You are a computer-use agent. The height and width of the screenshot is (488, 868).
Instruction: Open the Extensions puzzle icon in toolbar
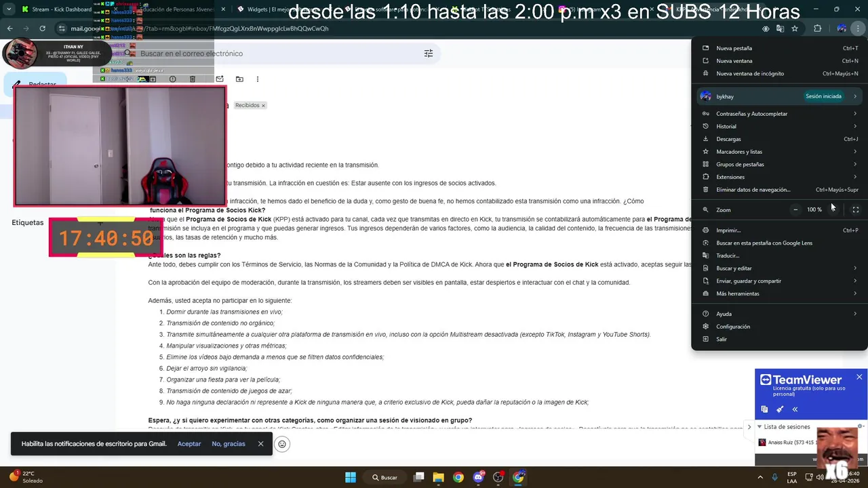pos(817,28)
